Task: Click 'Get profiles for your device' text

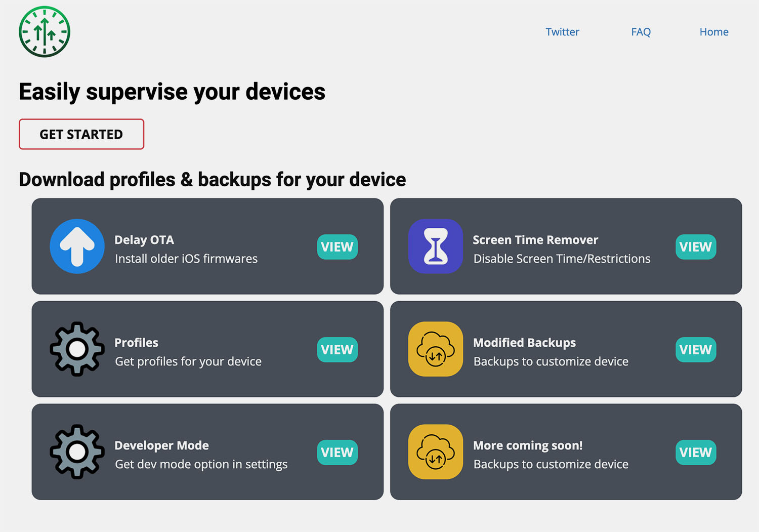Action: [x=188, y=361]
